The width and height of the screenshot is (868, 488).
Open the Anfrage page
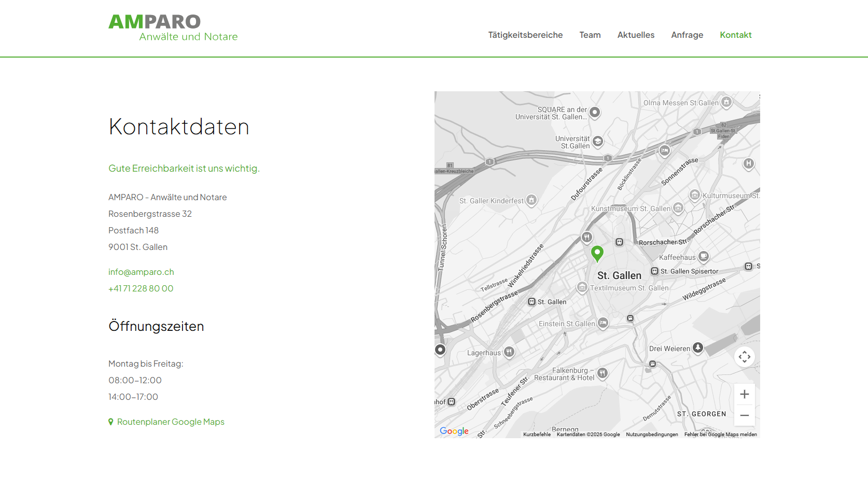[687, 35]
